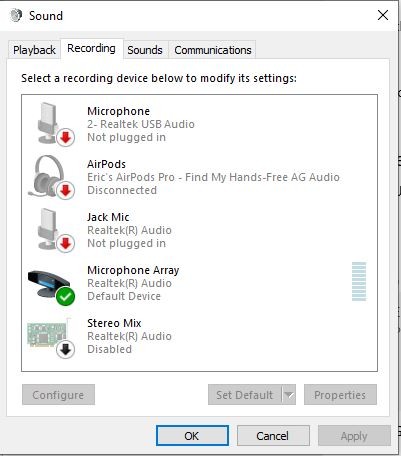Click the Microphone Array device icon
This screenshot has height=456, width=401.
tap(52, 286)
